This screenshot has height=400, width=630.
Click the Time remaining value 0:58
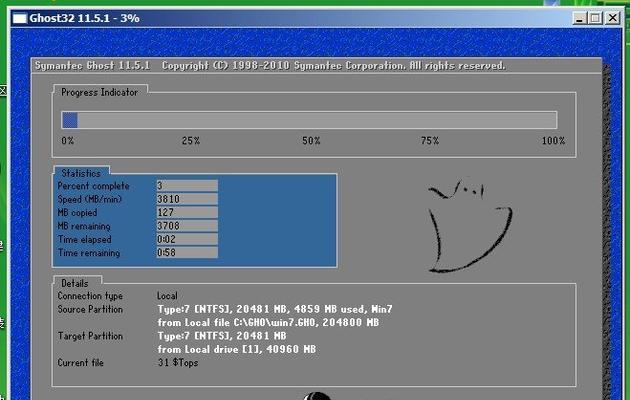[x=187, y=252]
